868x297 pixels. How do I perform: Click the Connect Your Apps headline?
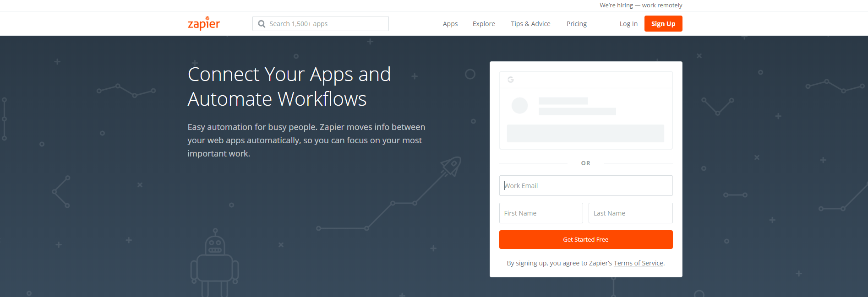tap(289, 86)
